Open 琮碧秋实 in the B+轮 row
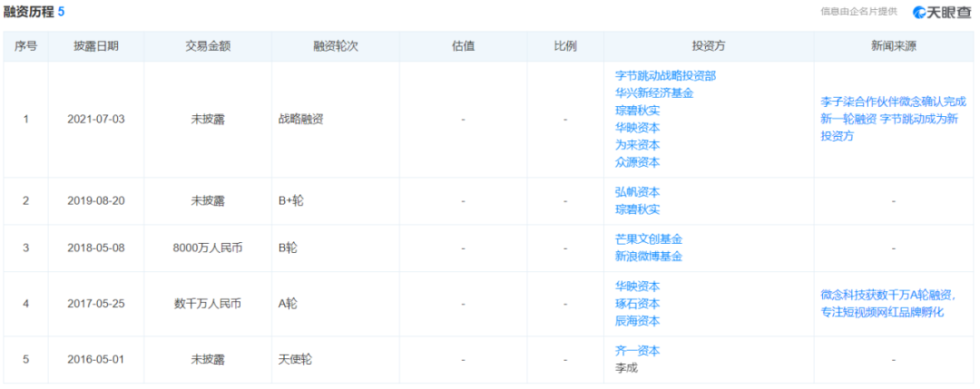The height and width of the screenshot is (389, 980). click(638, 209)
